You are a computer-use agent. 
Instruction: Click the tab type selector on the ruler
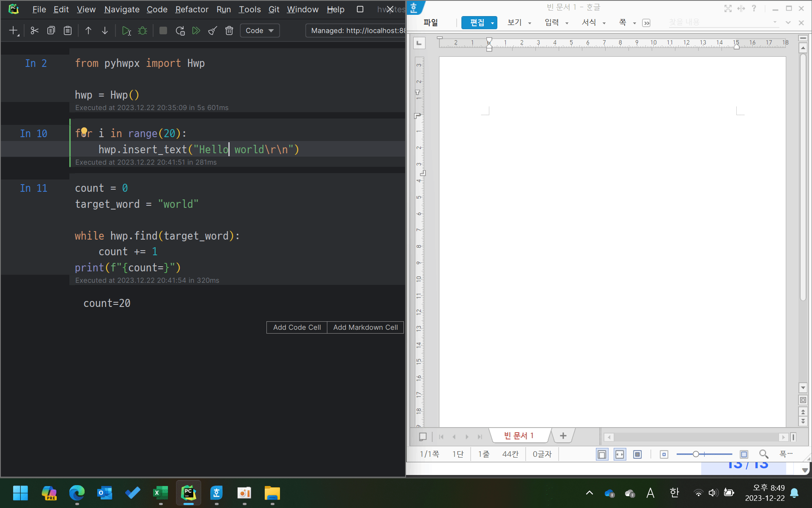419,43
